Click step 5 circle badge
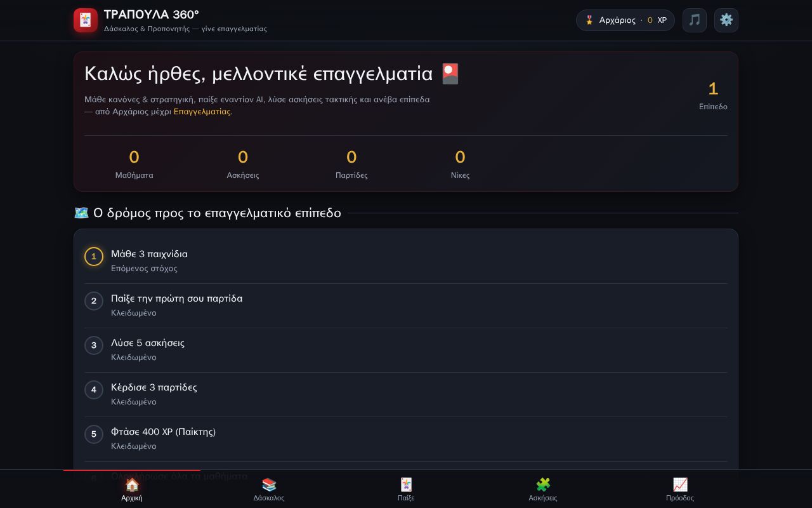Viewport: 812px width, 508px height. 94,434
